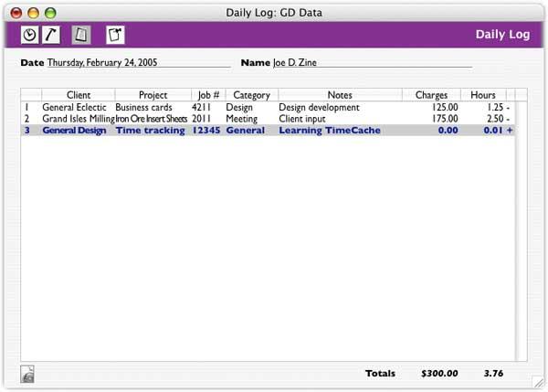The height and width of the screenshot is (392, 548).
Task: Click the Project column header
Action: tap(153, 95)
